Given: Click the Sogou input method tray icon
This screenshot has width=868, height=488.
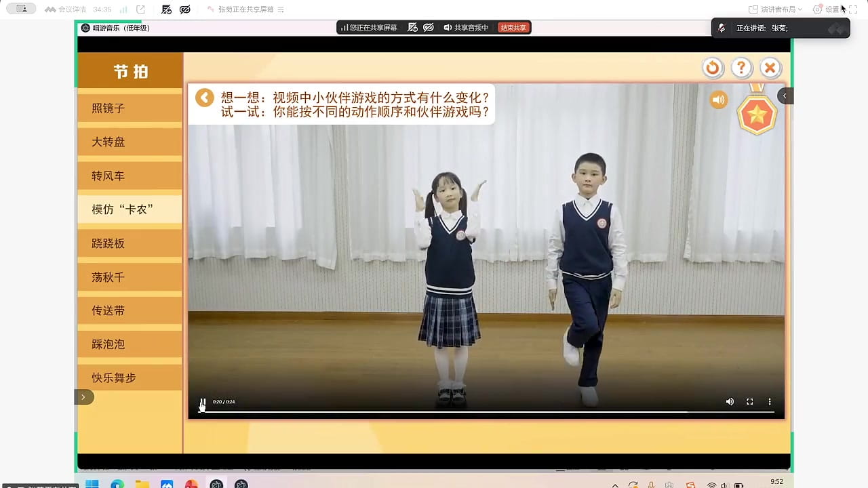Looking at the screenshot, I should 690,485.
